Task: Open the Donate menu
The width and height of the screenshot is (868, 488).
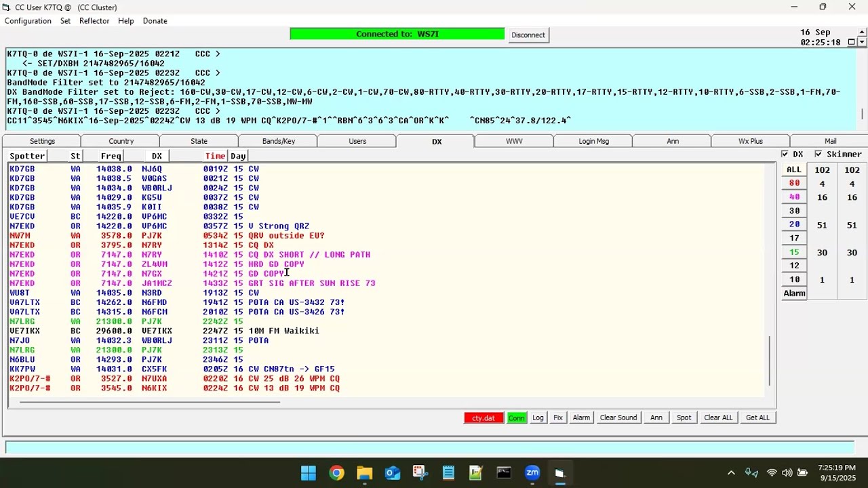Action: [x=155, y=21]
